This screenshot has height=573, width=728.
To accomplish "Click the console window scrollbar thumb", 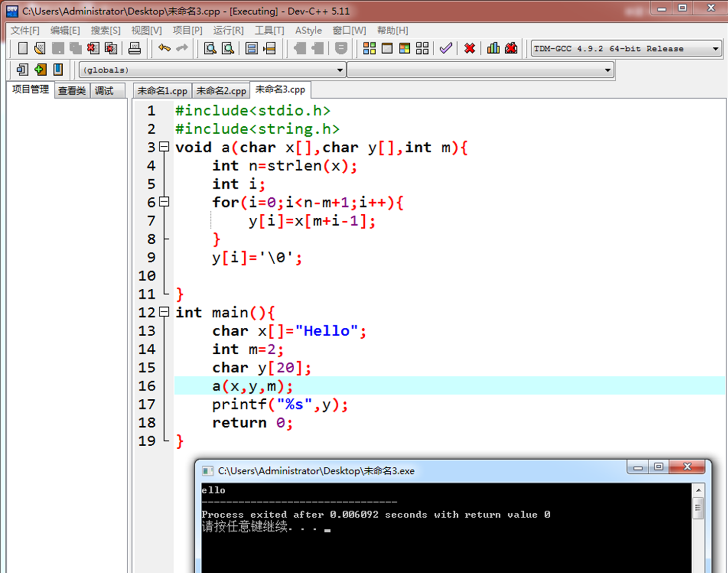I will [698, 508].
